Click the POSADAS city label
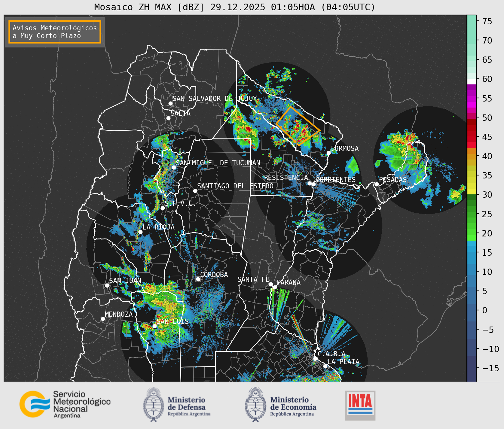Image resolution: width=504 pixels, height=429 pixels. [x=393, y=180]
